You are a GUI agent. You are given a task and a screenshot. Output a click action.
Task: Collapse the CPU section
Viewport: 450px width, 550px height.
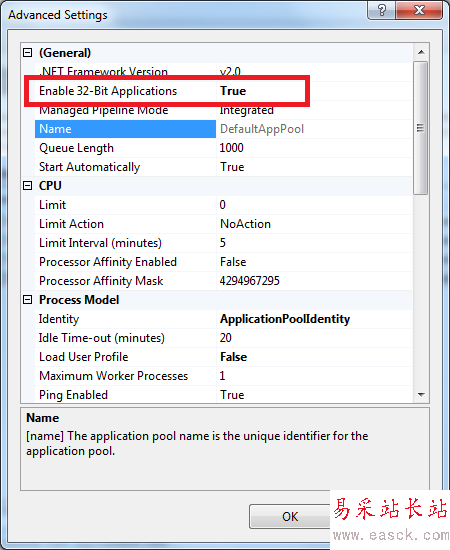tap(27, 186)
